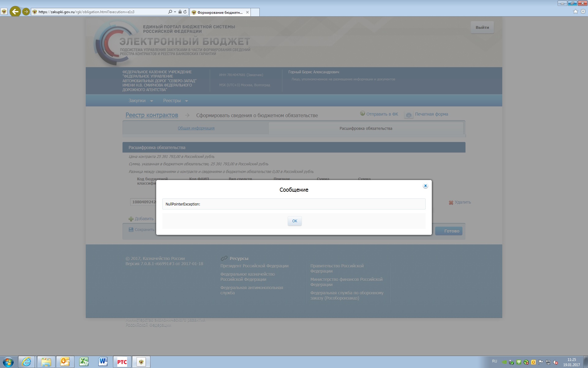This screenshot has height=368, width=588.
Task: Click the Печатная форма printer icon
Action: 409,115
